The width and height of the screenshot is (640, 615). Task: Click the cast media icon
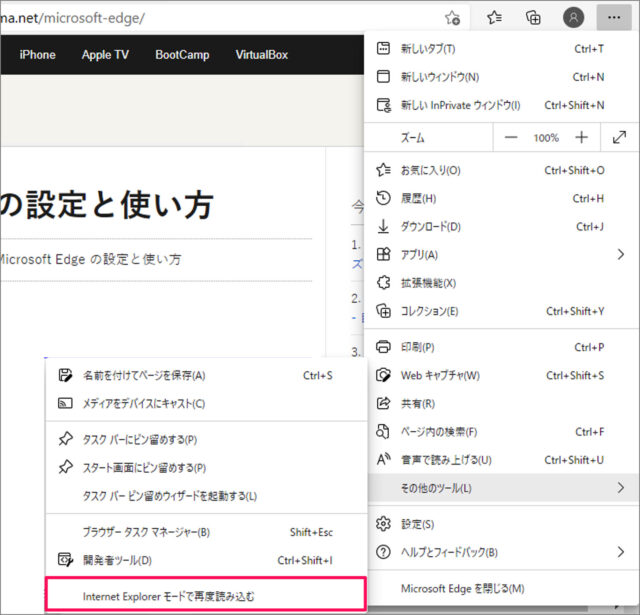pos(65,403)
